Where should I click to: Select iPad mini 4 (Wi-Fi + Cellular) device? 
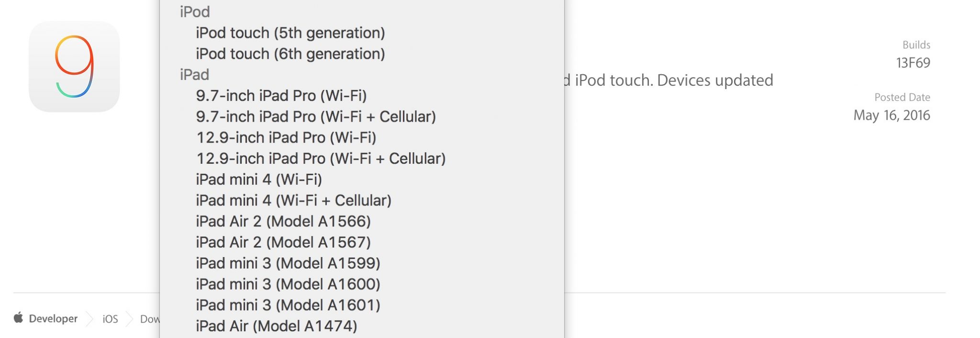click(294, 200)
